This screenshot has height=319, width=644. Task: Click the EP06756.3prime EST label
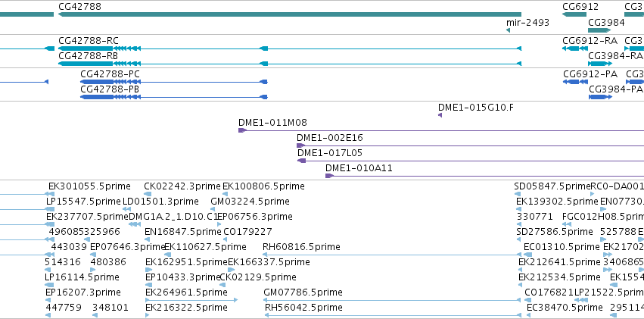tap(254, 217)
